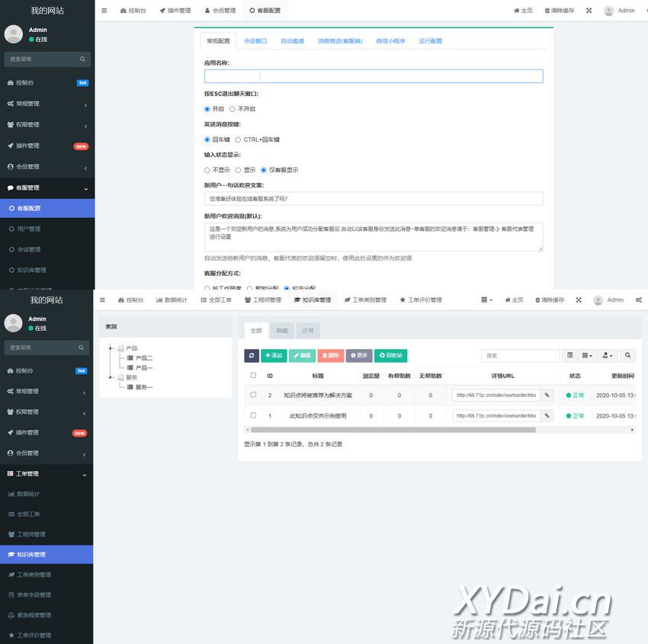This screenshot has height=644, width=648.
Task: Click the search icon in the upper sidebar menu search
Action: 82,59
